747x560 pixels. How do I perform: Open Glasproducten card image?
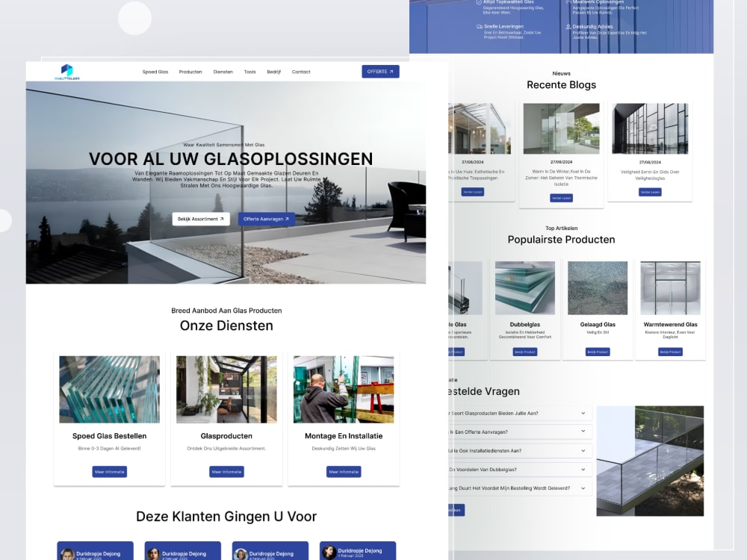[226, 390]
